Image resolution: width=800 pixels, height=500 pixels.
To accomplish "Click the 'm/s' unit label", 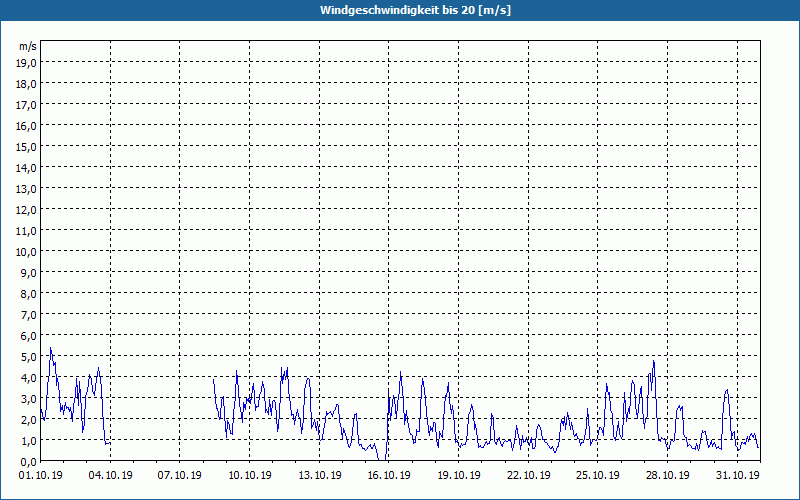I will tap(28, 46).
